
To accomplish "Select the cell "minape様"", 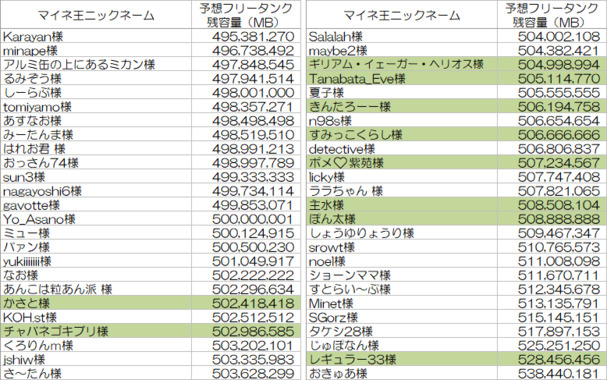I will click(x=96, y=51).
